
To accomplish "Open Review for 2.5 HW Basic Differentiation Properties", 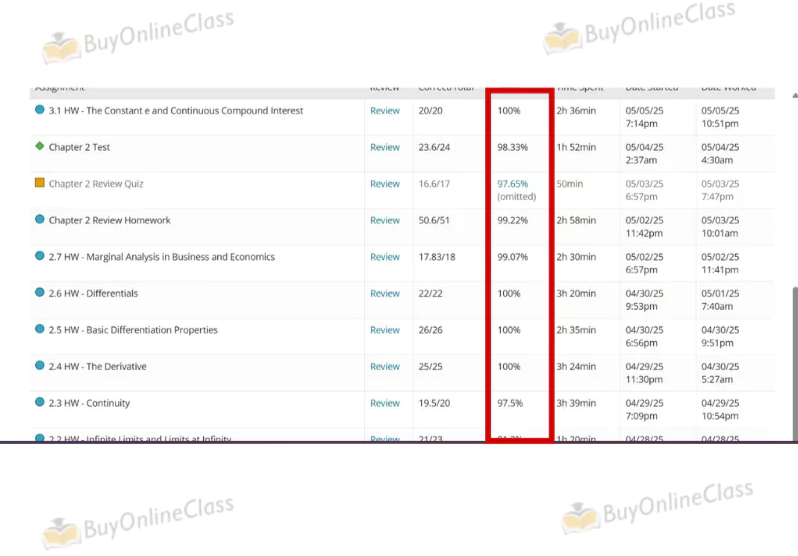I will [384, 330].
